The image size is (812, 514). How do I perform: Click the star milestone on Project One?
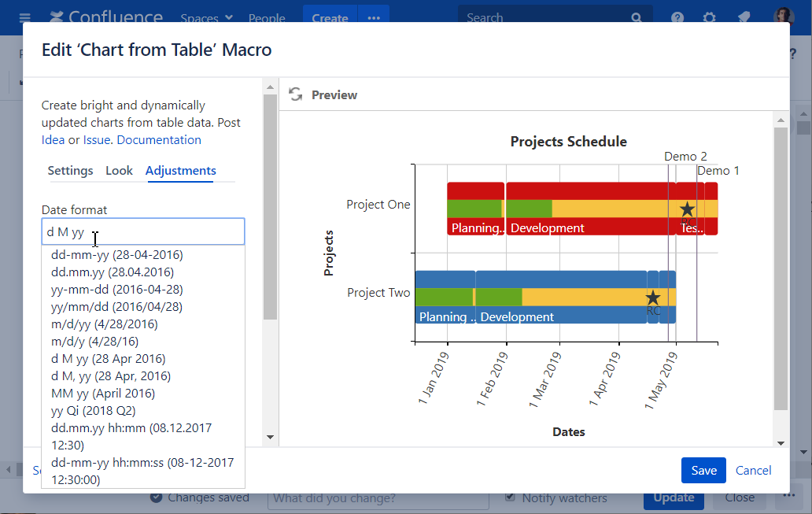pos(687,209)
